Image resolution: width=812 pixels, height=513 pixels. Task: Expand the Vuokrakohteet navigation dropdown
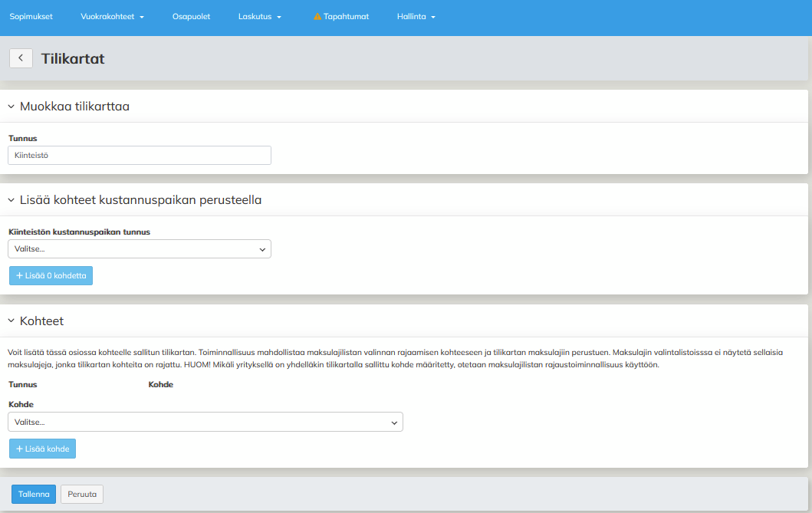pos(112,16)
